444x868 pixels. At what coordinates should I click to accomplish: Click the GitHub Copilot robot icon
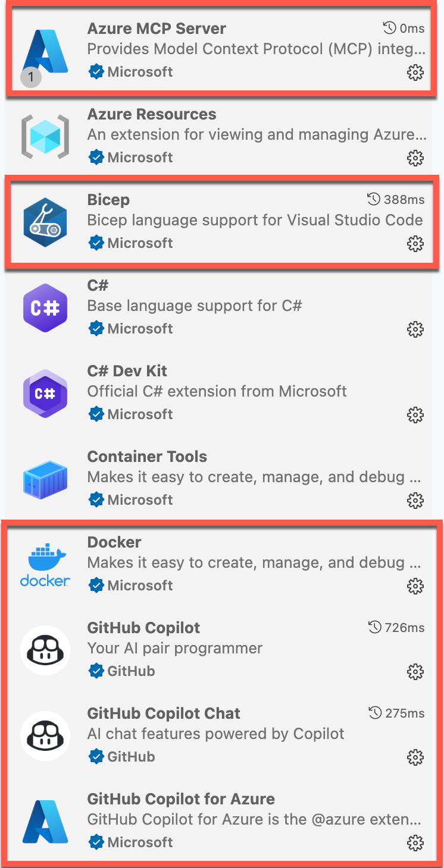click(x=45, y=650)
